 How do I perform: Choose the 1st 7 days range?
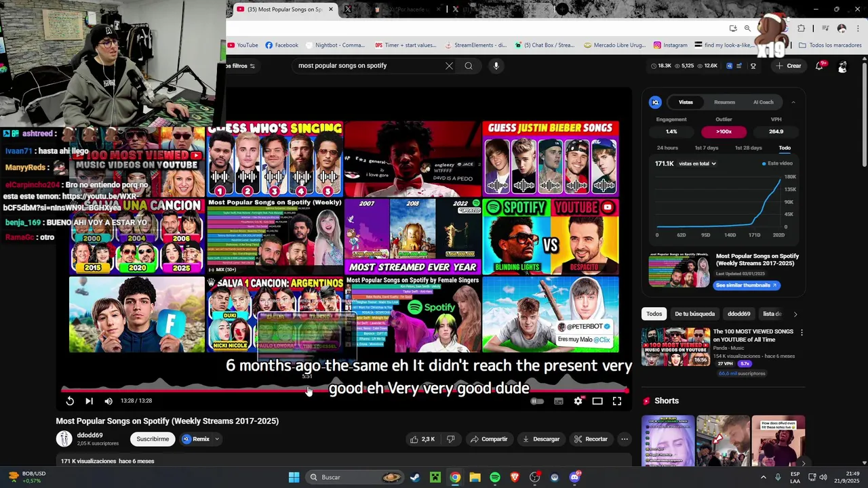[707, 148]
